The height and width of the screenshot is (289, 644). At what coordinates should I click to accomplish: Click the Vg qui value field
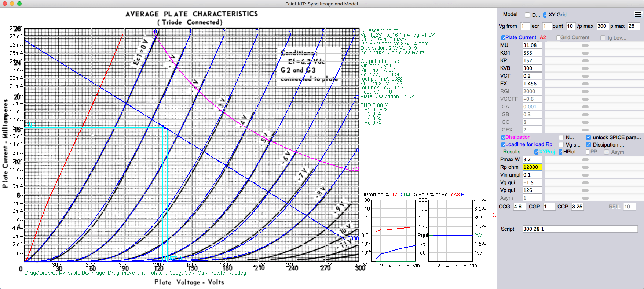[532, 182]
